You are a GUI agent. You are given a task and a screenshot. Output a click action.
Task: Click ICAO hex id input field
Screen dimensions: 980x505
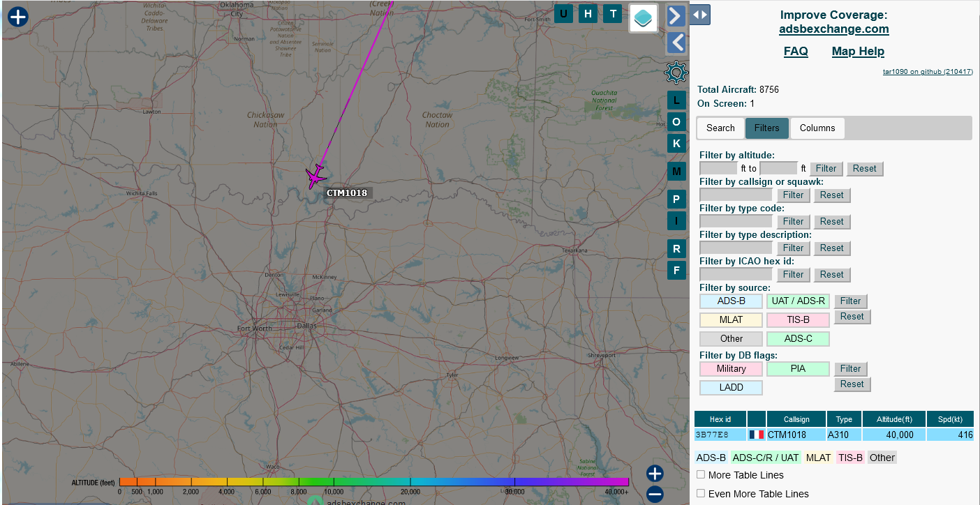(x=736, y=274)
